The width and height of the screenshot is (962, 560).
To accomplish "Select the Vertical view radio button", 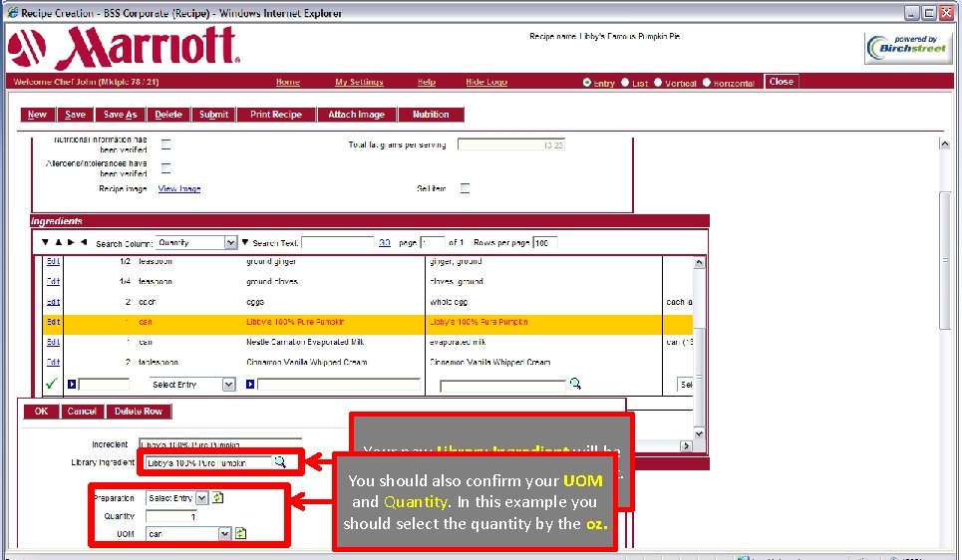I will tap(658, 82).
